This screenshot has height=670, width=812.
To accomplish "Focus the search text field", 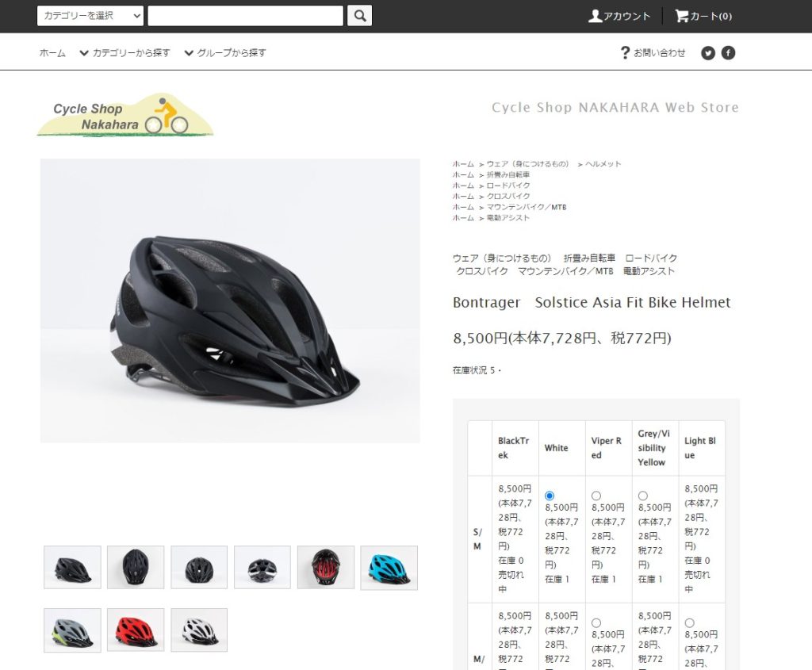I will [246, 16].
